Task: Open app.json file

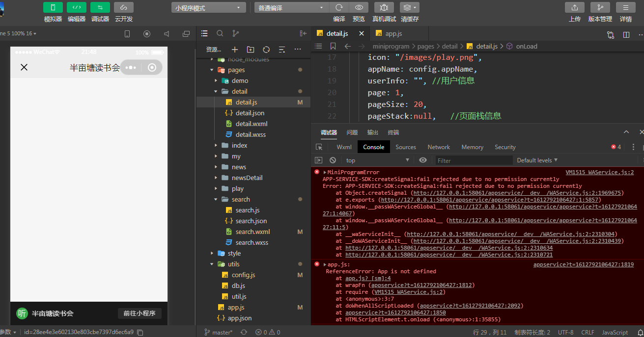Action: coord(240,318)
